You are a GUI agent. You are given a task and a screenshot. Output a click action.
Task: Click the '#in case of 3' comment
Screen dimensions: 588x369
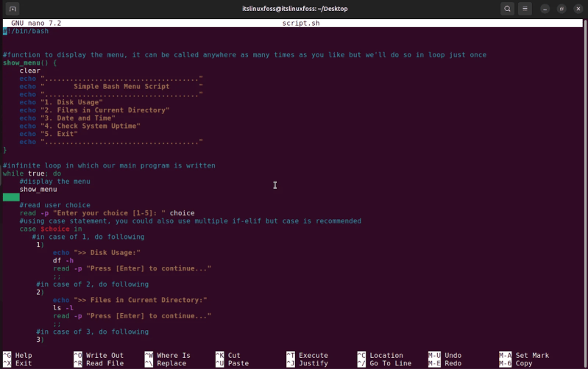tap(92, 332)
